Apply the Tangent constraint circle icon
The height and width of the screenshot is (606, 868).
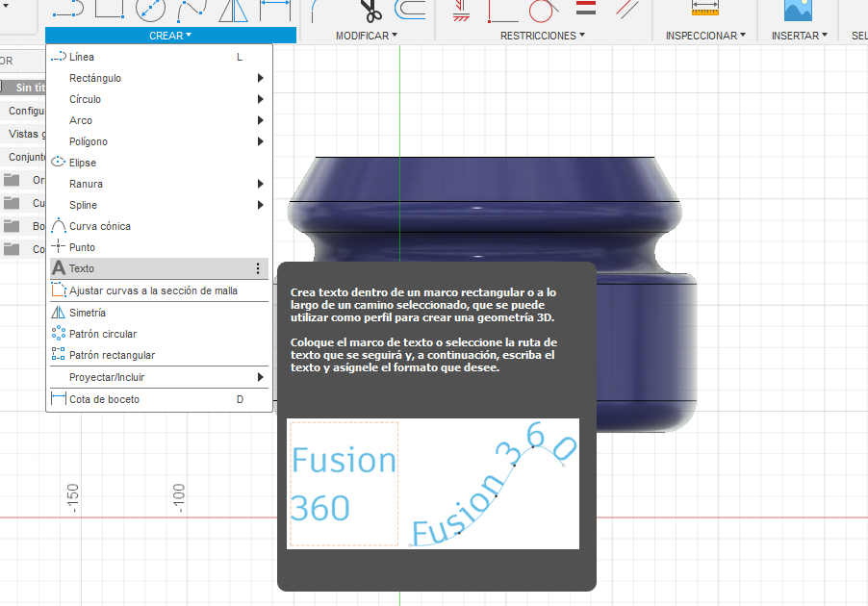pyautogui.click(x=543, y=10)
